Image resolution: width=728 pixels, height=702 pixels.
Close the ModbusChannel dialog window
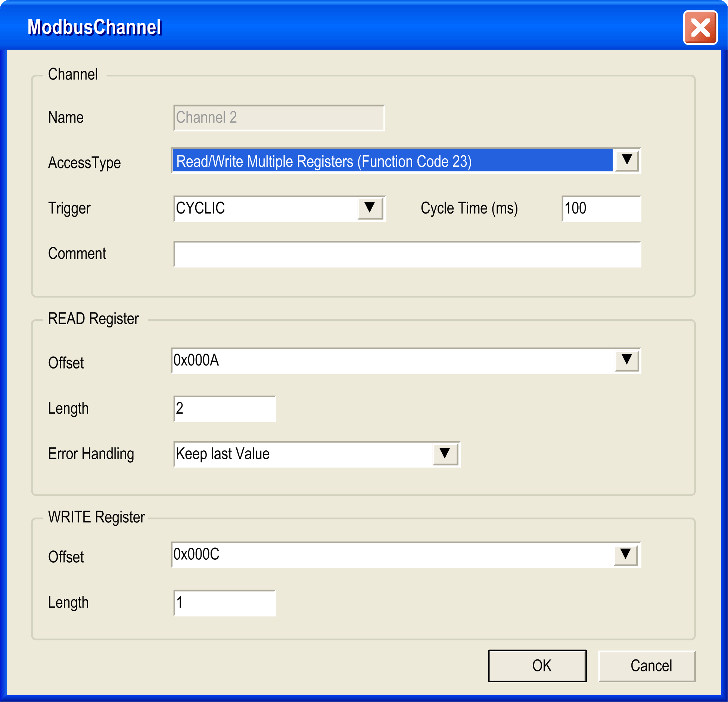[x=700, y=28]
